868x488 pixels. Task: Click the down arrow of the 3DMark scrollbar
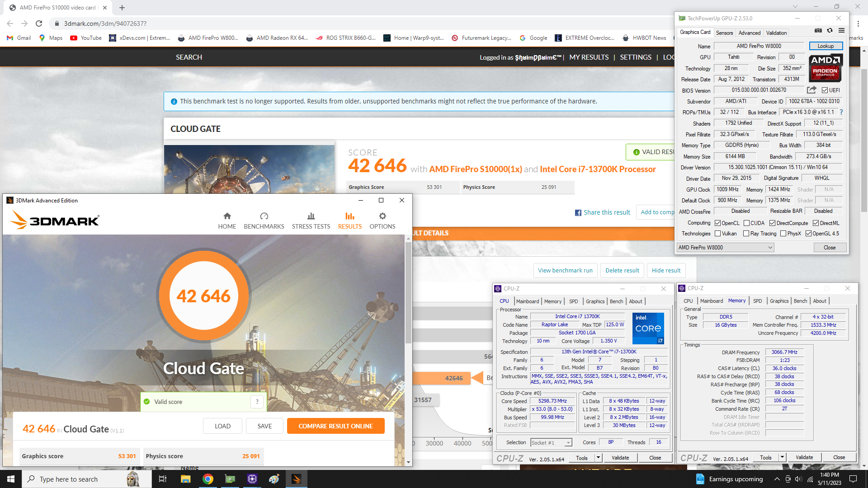pyautogui.click(x=408, y=462)
